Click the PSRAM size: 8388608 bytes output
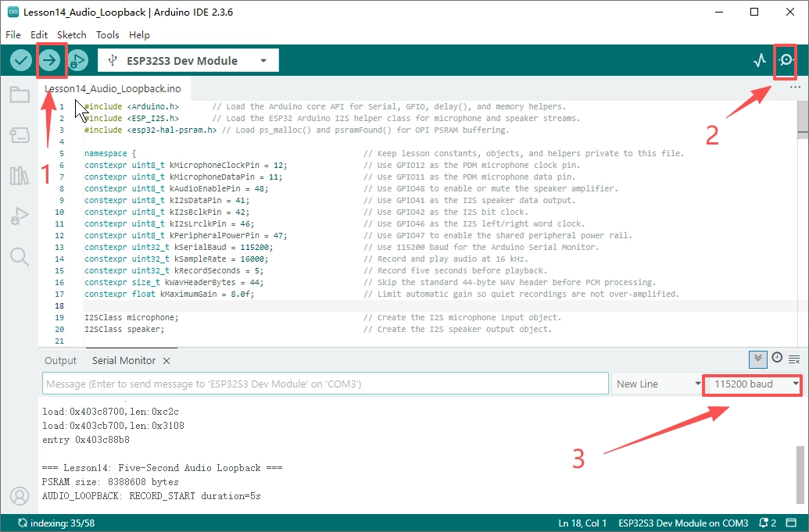 110,482
